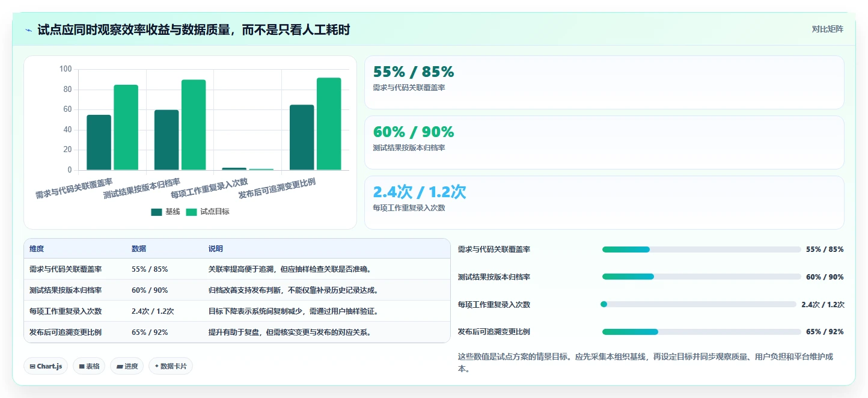Select the 55% / 85% data card
This screenshot has height=398, width=868.
[x=604, y=82]
